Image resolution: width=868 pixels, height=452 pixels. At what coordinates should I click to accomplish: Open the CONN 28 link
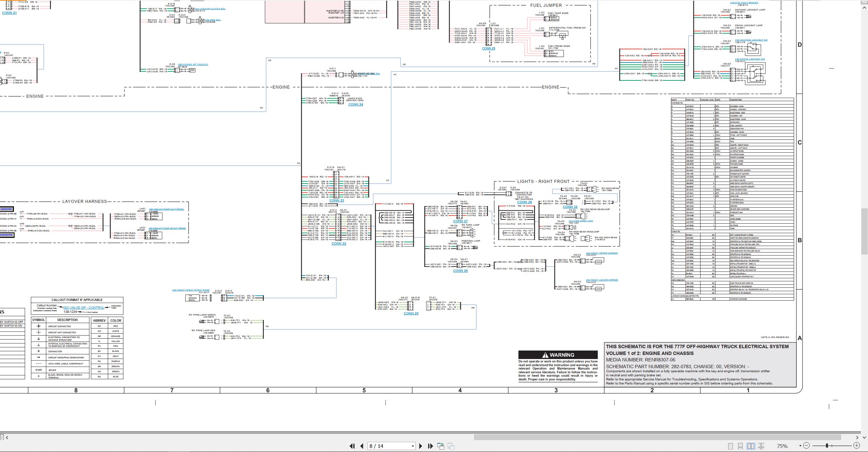(525, 202)
